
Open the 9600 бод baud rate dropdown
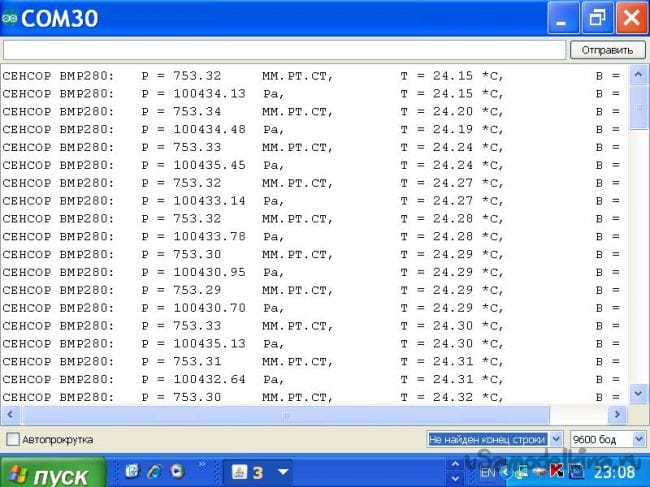(x=607, y=439)
